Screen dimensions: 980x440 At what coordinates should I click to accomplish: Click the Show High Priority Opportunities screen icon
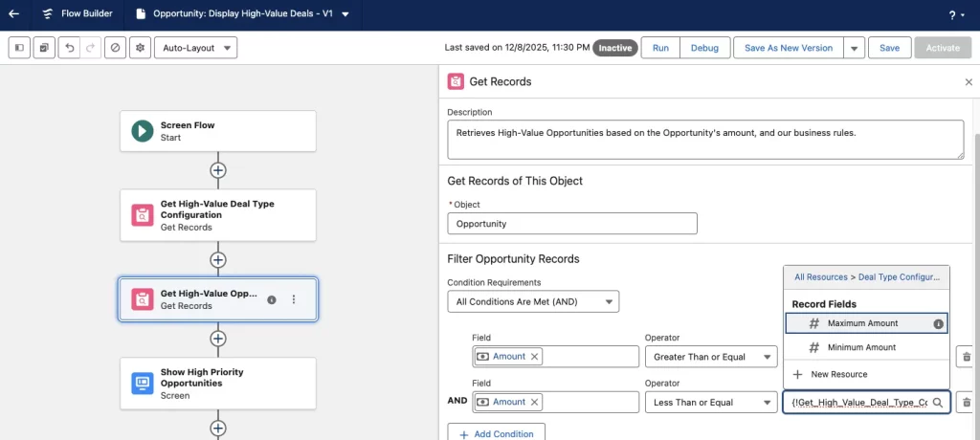tap(142, 384)
